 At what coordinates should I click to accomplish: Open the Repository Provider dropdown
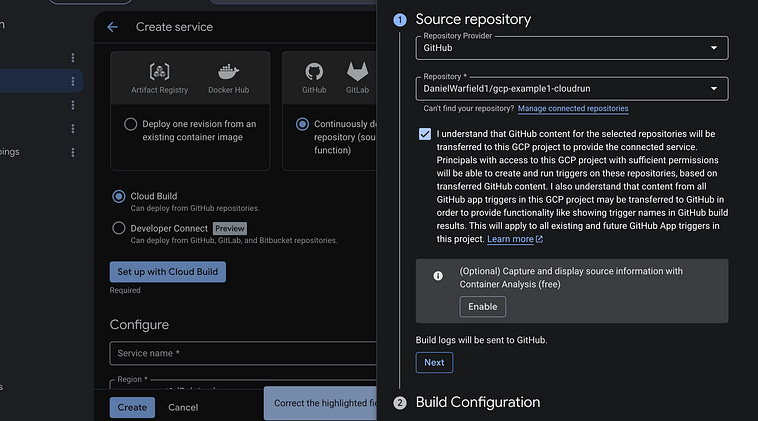coord(572,48)
